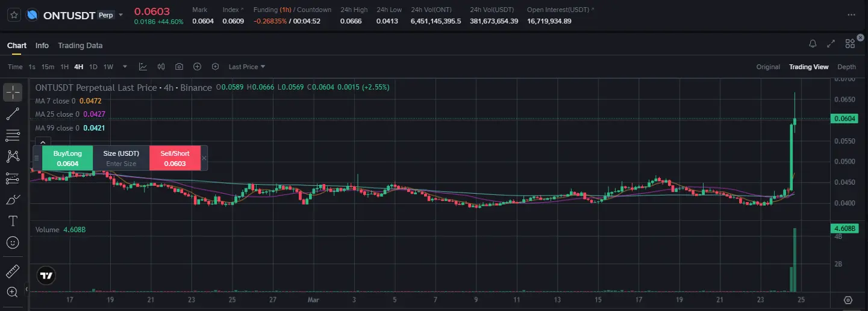The height and width of the screenshot is (311, 868).
Task: Select the crosshair cursor tool
Action: [13, 93]
